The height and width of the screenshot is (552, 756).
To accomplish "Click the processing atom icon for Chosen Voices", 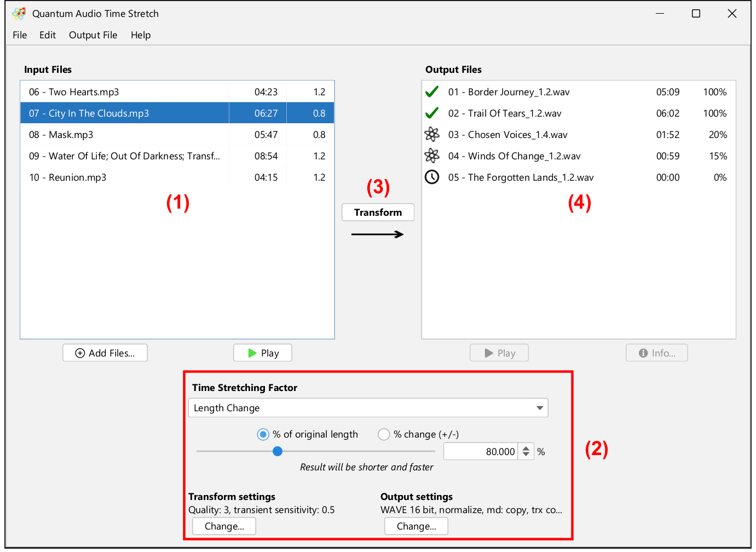I will (432, 135).
